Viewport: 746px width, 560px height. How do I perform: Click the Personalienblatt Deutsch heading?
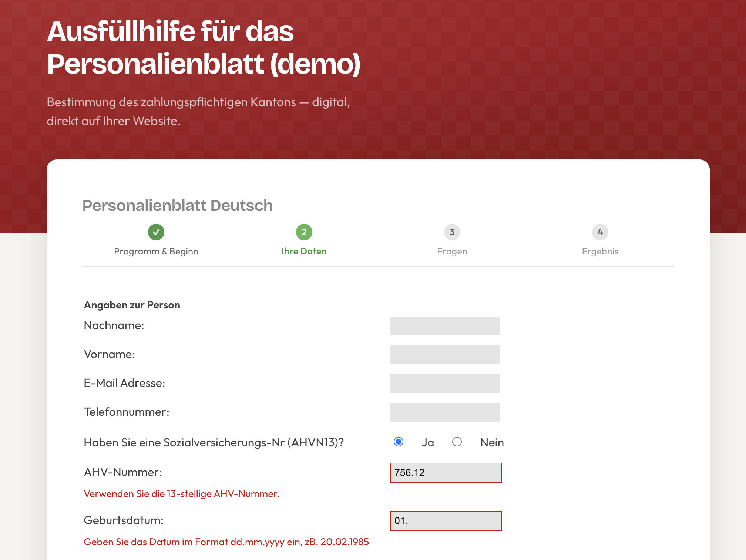(x=178, y=206)
